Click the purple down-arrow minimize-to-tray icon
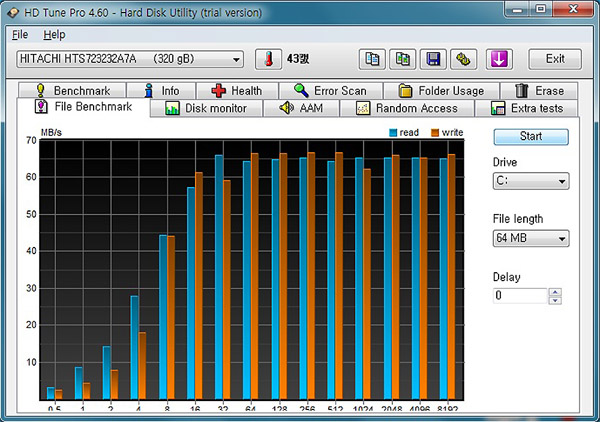Viewport: 600px width, 422px height. 499,59
